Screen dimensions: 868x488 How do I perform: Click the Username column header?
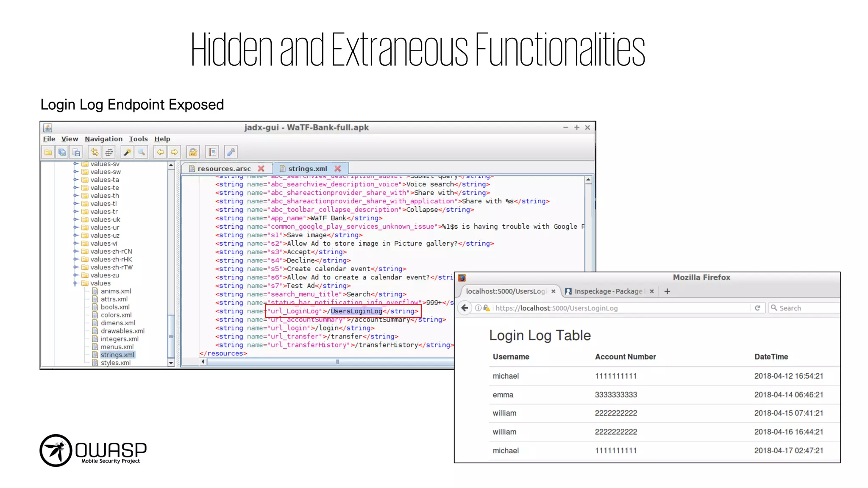511,357
